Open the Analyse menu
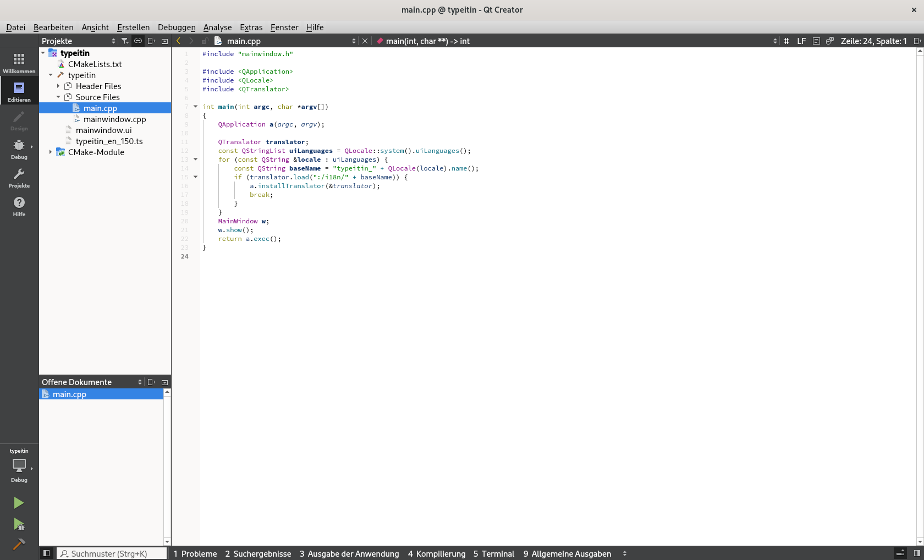Viewport: 924px width, 560px height. [x=217, y=27]
